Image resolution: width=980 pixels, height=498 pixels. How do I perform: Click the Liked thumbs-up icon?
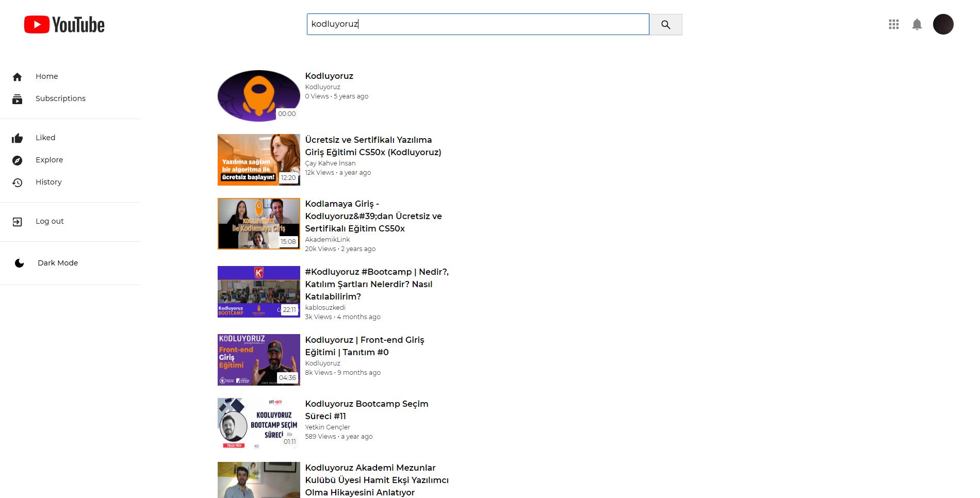point(18,138)
